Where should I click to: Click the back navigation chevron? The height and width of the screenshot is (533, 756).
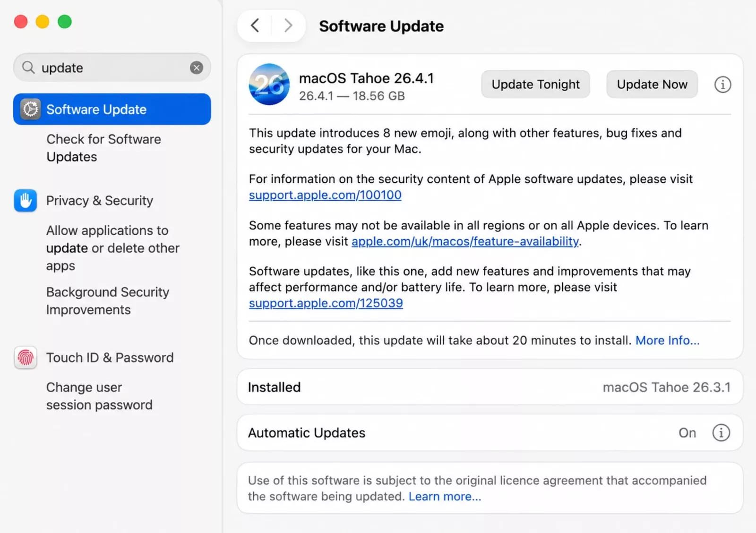click(x=255, y=25)
